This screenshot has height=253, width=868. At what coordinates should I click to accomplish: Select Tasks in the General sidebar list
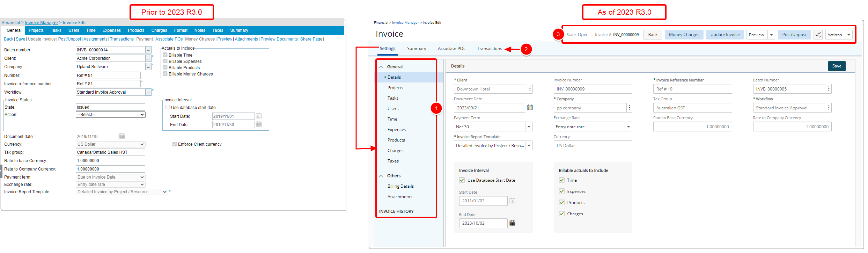[x=393, y=98]
